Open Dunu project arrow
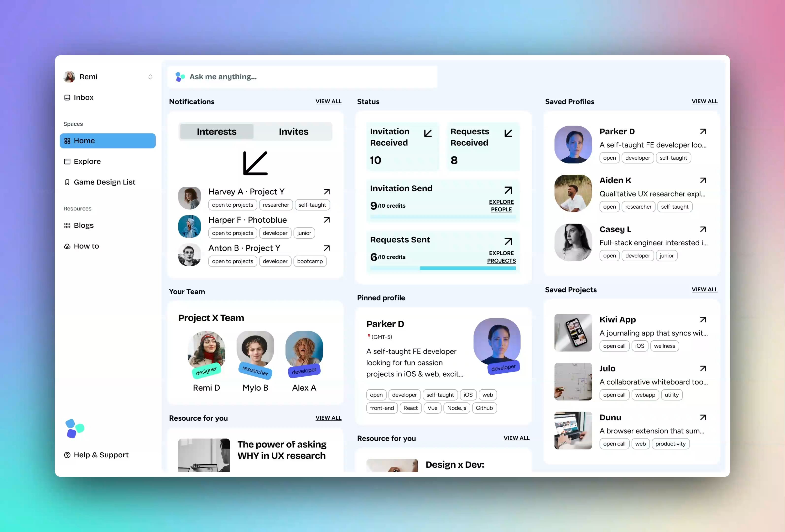This screenshot has width=785, height=532. pyautogui.click(x=703, y=417)
